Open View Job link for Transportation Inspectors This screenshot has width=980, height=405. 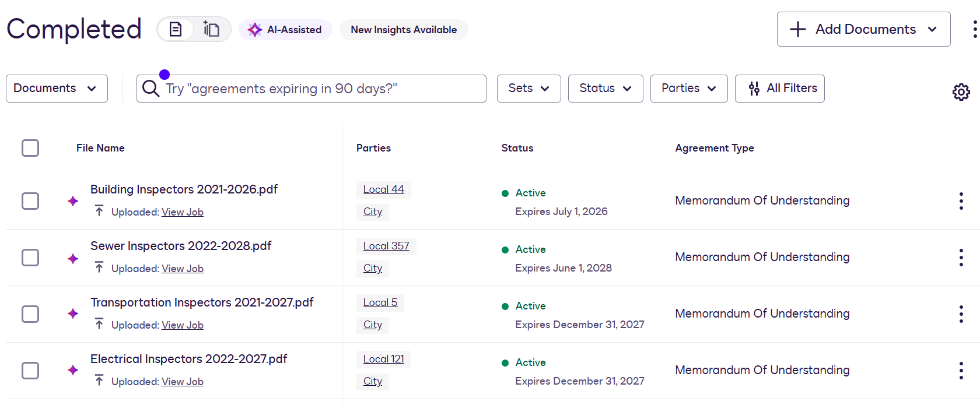click(x=183, y=325)
